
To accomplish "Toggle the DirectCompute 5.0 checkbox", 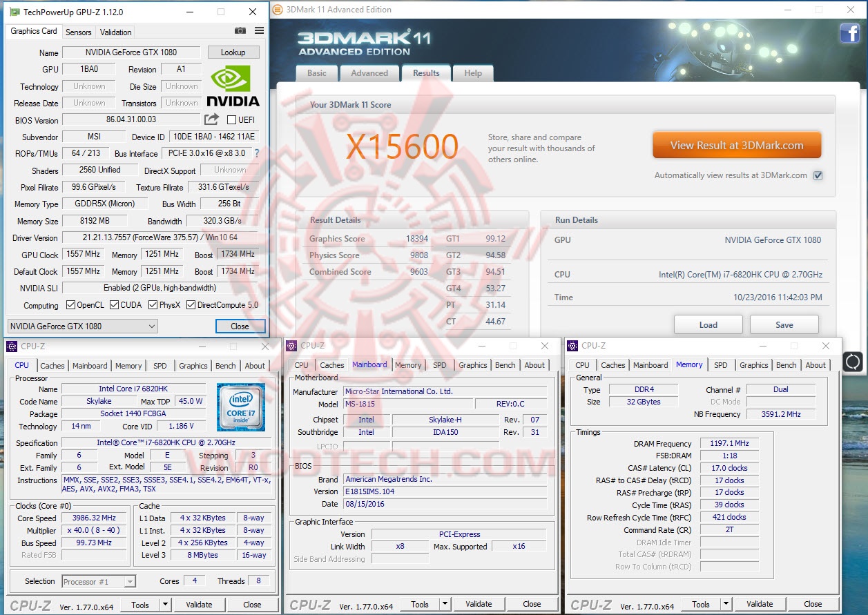I will coord(191,305).
